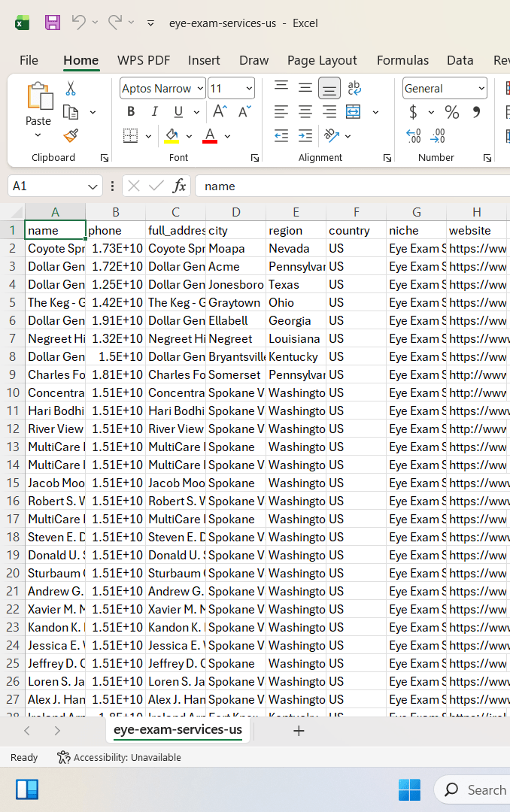Toggle Center alignment
The height and width of the screenshot is (812, 510).
(305, 111)
